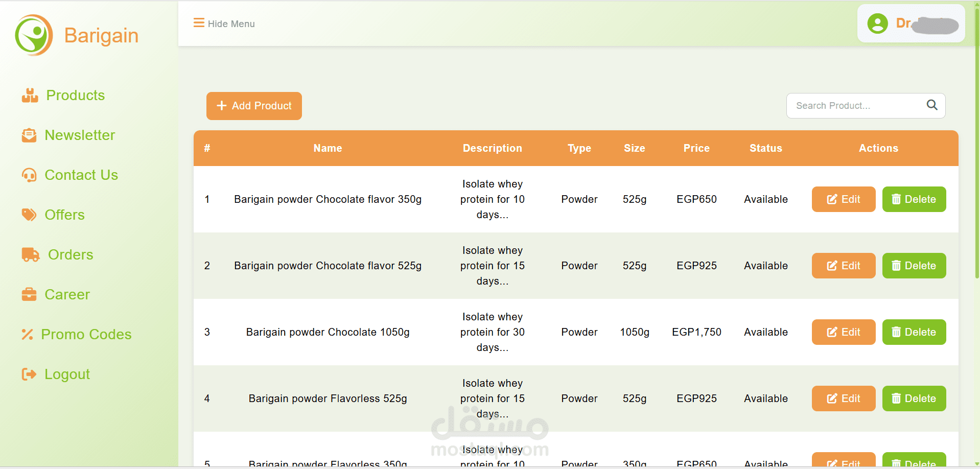Edit Barigain powder Chocolate flavor 525g

coord(844,266)
